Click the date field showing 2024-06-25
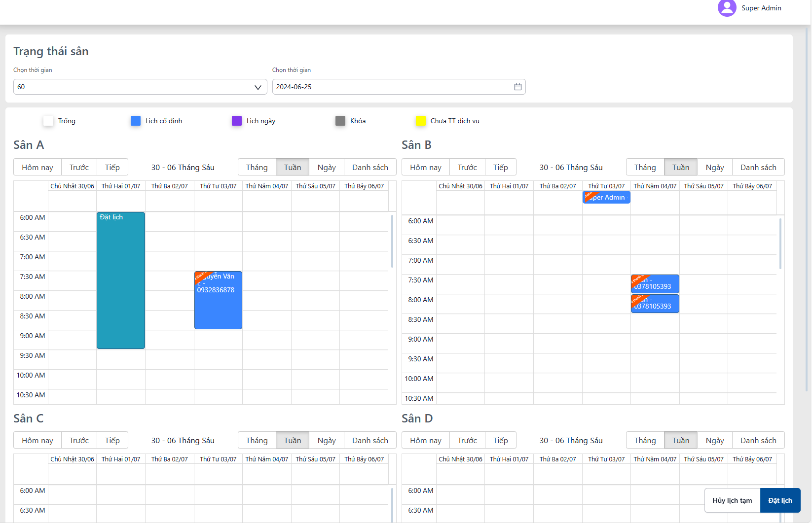This screenshot has width=812, height=523. coord(399,87)
